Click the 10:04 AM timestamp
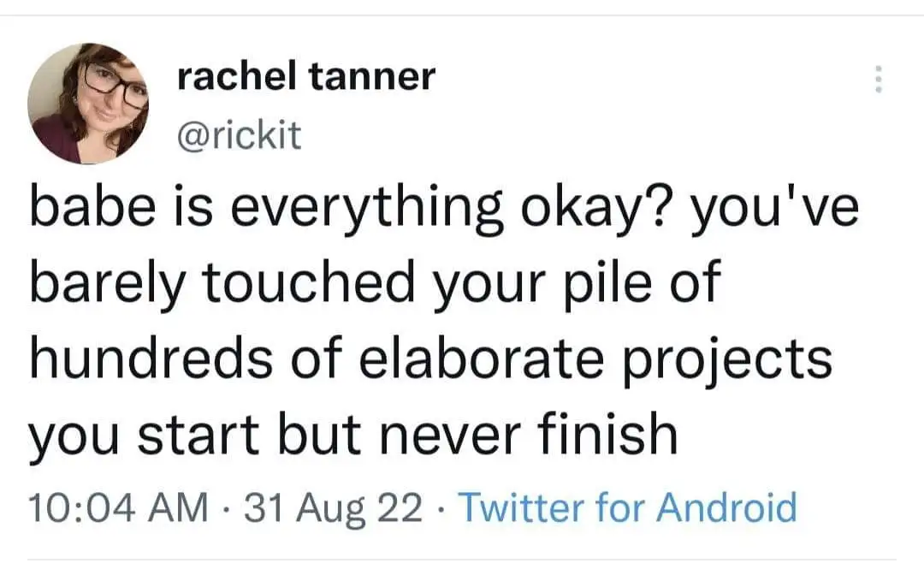 coord(118,507)
